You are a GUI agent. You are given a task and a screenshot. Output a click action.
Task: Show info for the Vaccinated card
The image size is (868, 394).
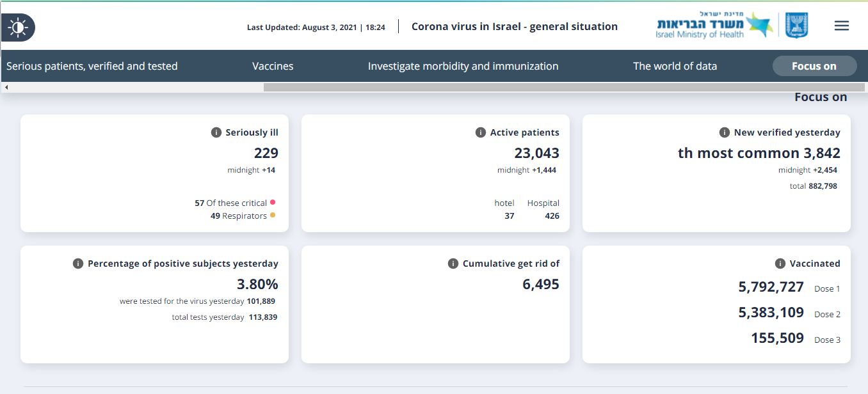point(780,264)
